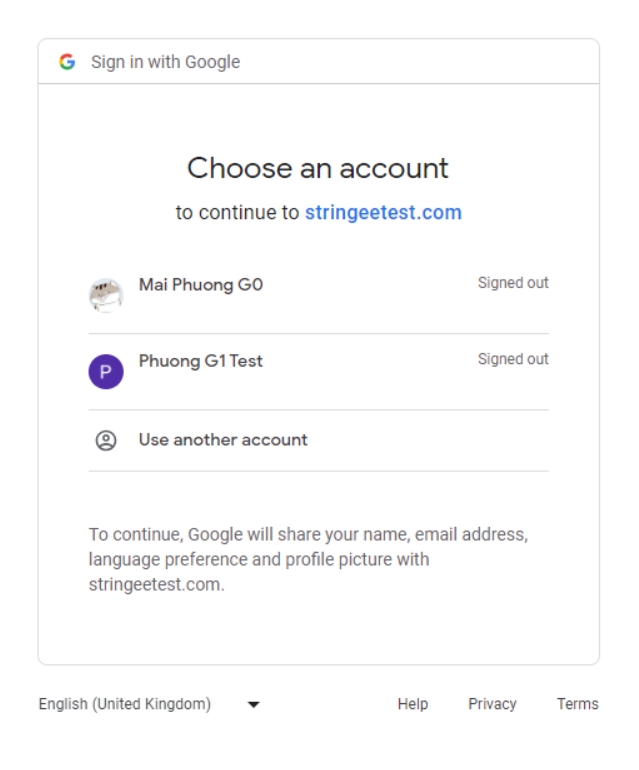
Task: Click the Sign in with Google header text
Action: (x=166, y=62)
